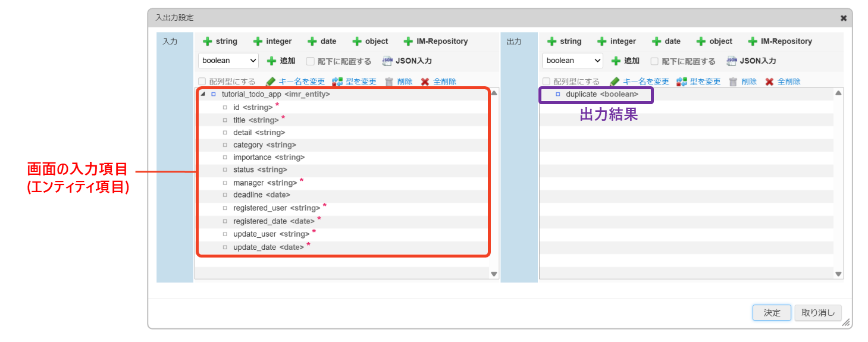Click the output 削除 trash icon
This screenshot has height=342, width=868.
[733, 81]
